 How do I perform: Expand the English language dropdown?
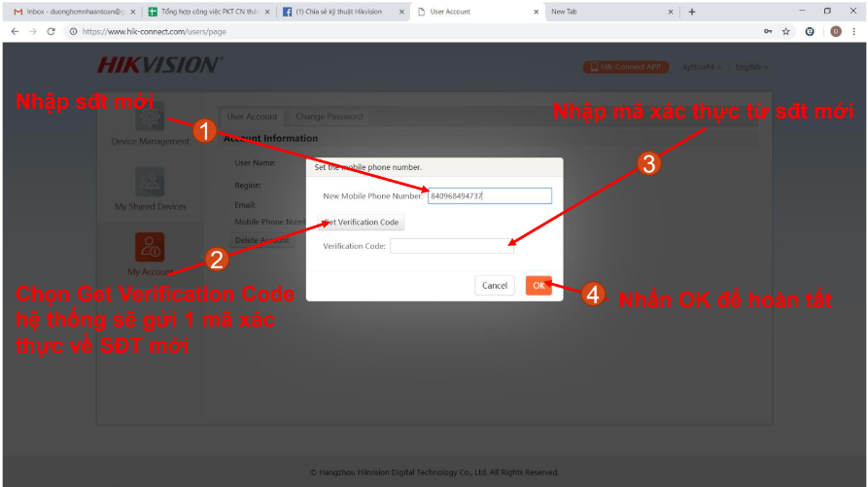750,67
